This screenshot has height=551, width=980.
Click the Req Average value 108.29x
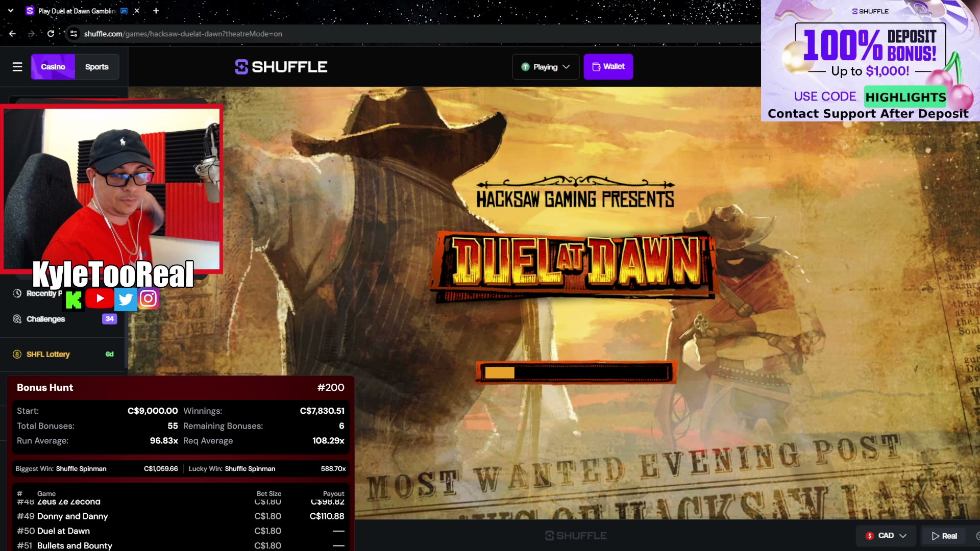[328, 440]
